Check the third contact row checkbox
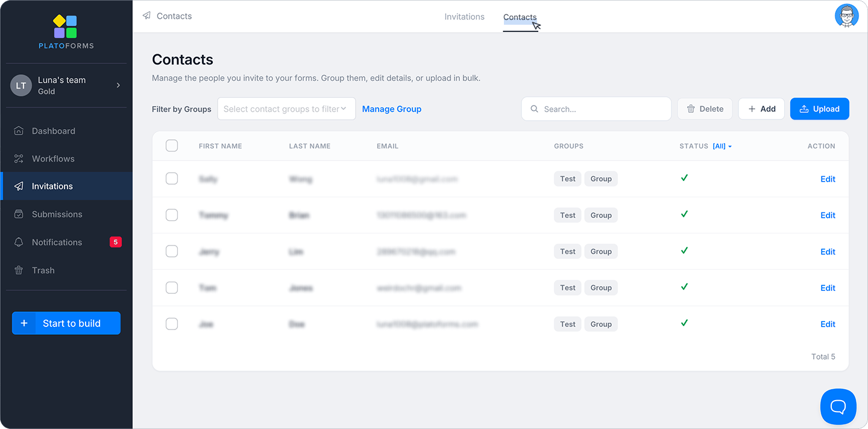The image size is (868, 429). (x=172, y=251)
